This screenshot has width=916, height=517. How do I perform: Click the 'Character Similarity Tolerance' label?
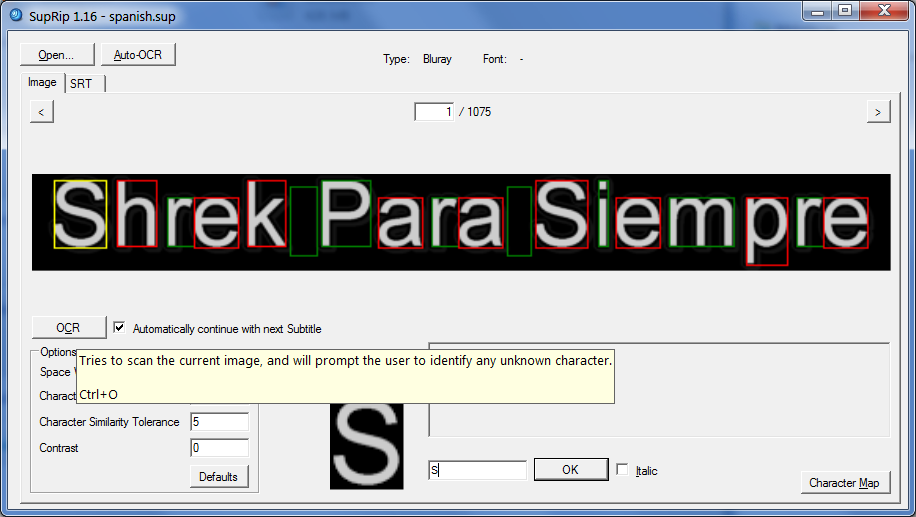109,422
